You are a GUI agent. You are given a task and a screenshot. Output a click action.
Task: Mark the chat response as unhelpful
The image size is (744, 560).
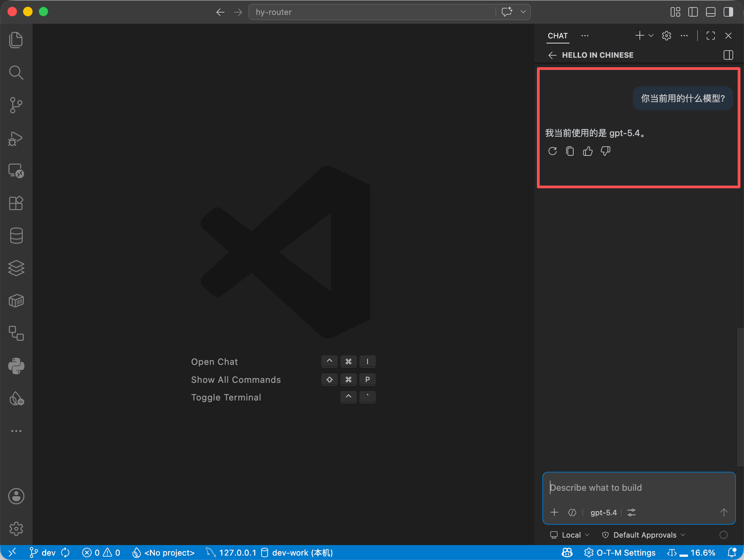(605, 151)
